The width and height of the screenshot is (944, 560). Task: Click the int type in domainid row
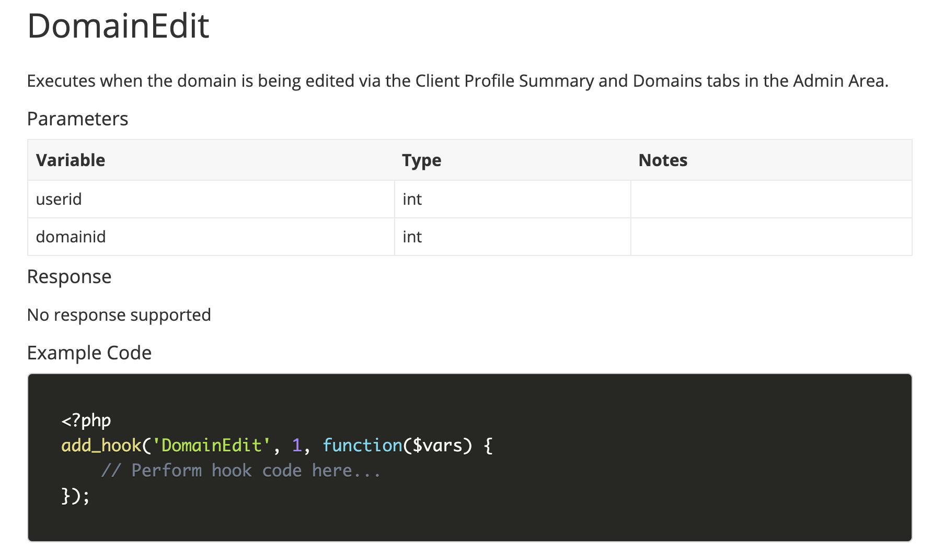(412, 237)
